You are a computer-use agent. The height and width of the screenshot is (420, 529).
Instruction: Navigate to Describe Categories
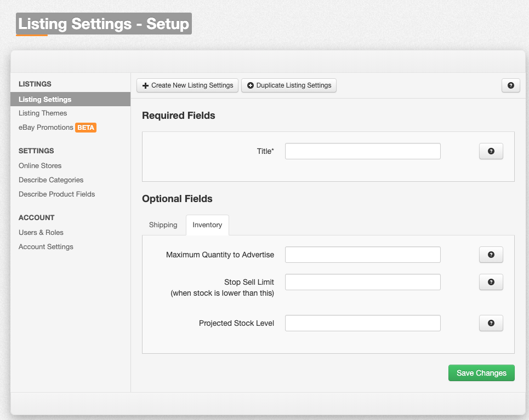[x=51, y=180]
